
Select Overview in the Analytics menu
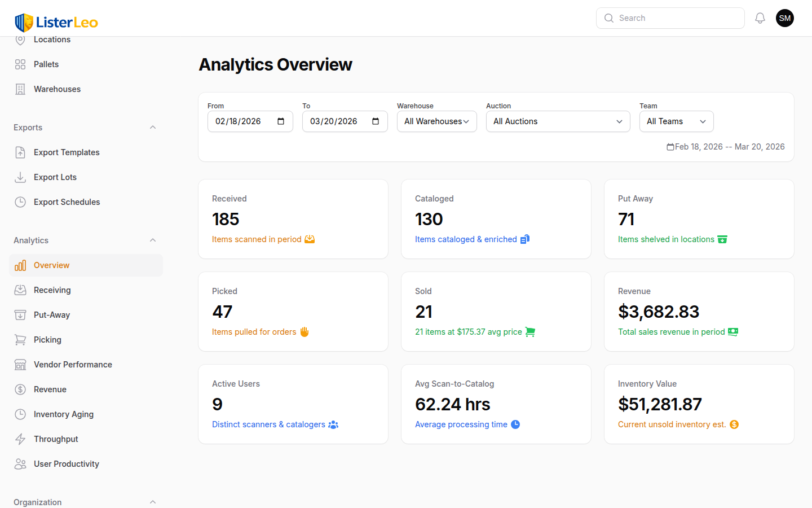point(52,265)
